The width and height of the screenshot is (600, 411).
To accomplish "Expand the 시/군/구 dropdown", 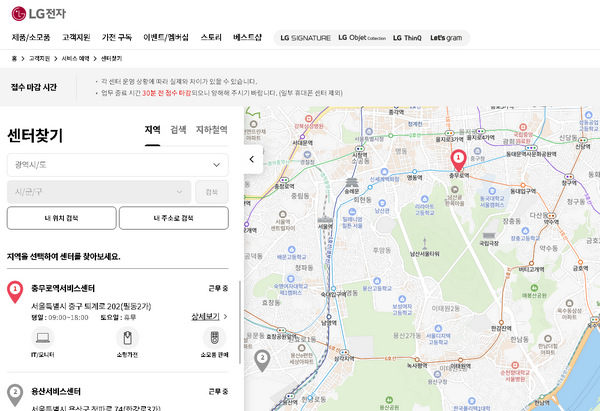I will [99, 192].
